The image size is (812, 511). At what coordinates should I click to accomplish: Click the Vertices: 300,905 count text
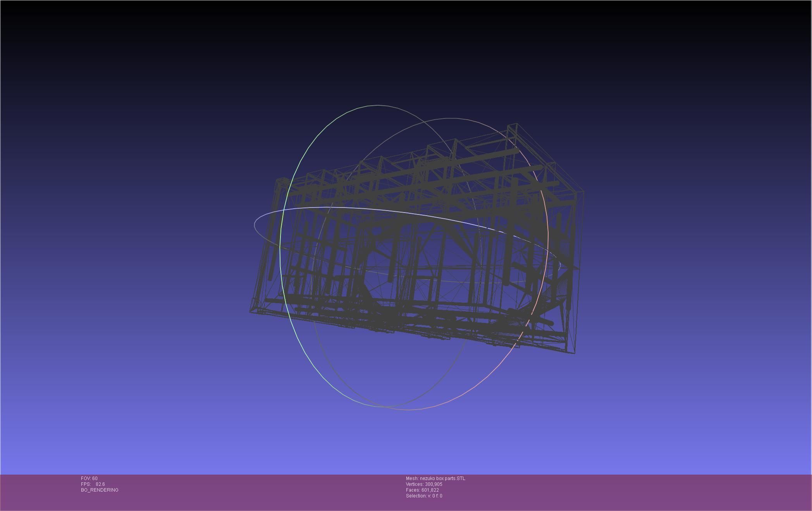[424, 484]
